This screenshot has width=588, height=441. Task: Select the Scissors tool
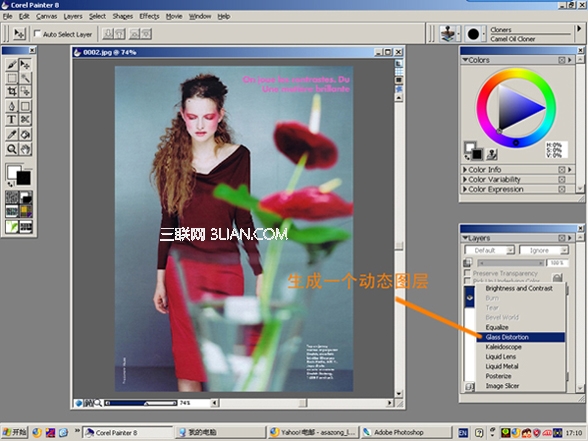pyautogui.click(x=25, y=119)
